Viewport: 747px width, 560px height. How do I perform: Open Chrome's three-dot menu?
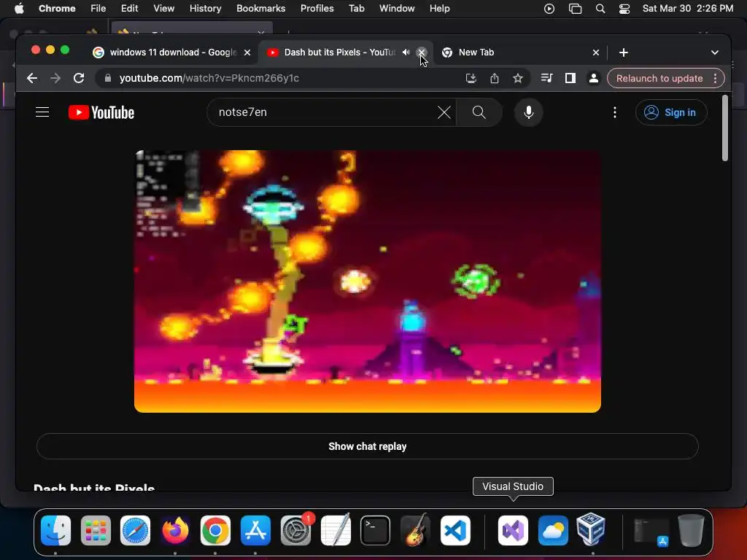(715, 78)
